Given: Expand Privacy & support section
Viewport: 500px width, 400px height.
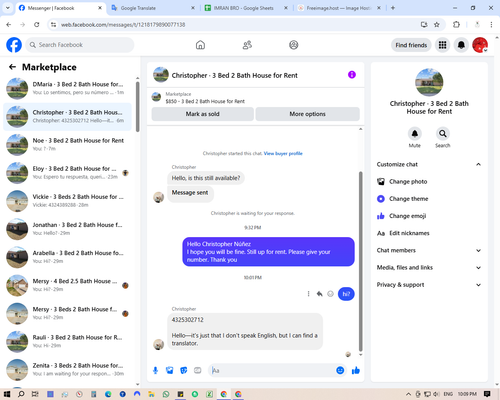Looking at the screenshot, I should point(478,285).
